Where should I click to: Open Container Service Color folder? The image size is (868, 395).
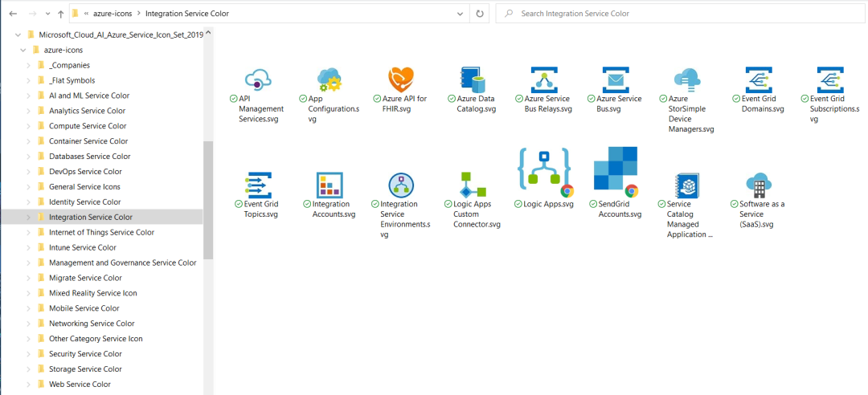click(x=88, y=141)
